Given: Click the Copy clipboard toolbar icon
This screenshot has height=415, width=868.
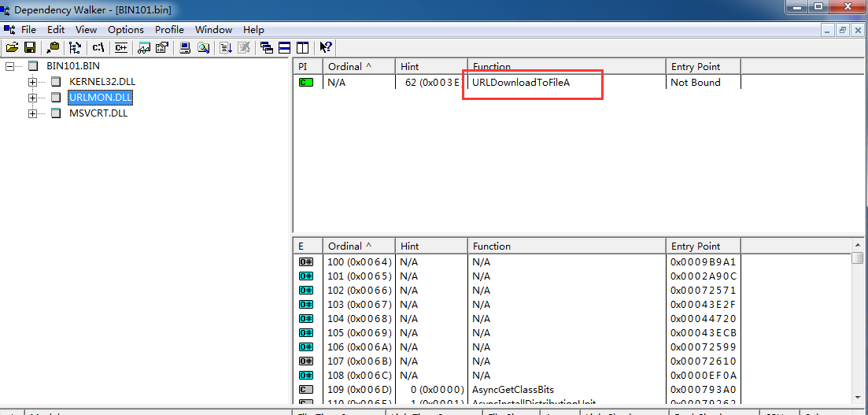Looking at the screenshot, I should pos(54,48).
